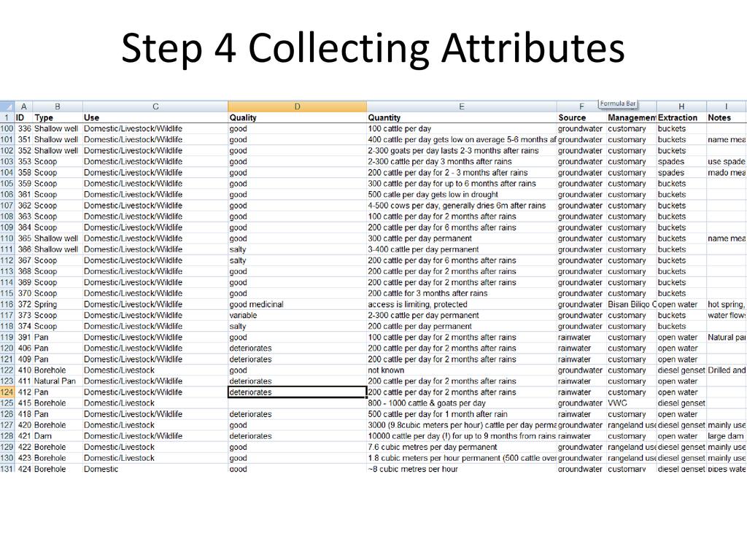
Task: Click the empty Quality cell in row 125
Action: click(297, 403)
